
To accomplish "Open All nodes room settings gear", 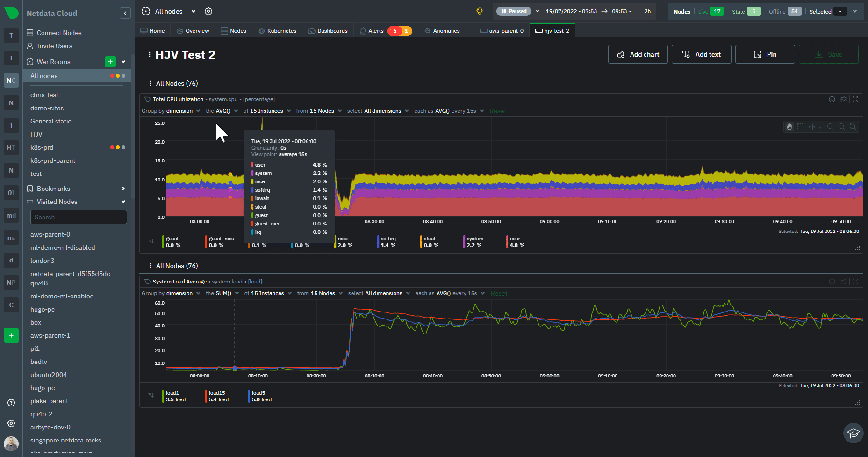I will point(208,11).
